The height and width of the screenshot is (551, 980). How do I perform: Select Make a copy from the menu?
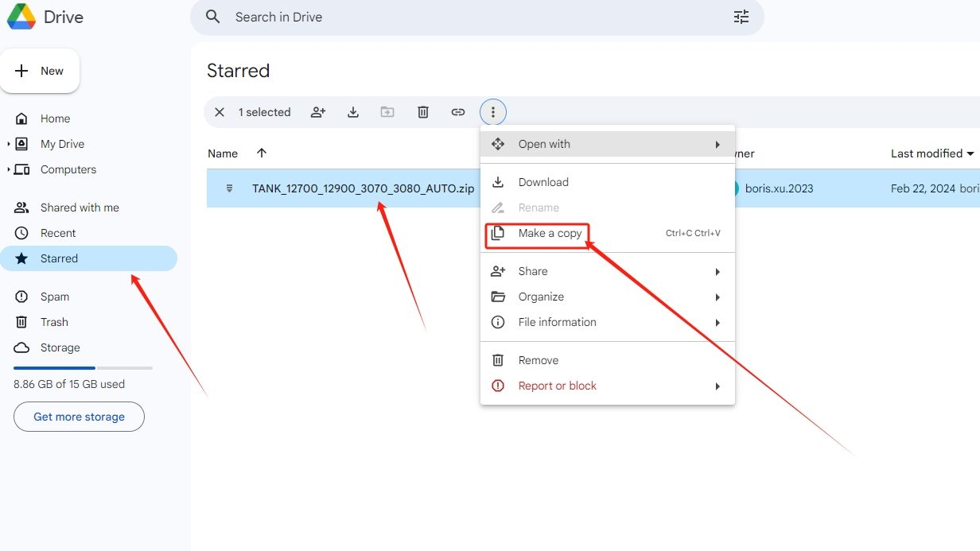pyautogui.click(x=550, y=233)
